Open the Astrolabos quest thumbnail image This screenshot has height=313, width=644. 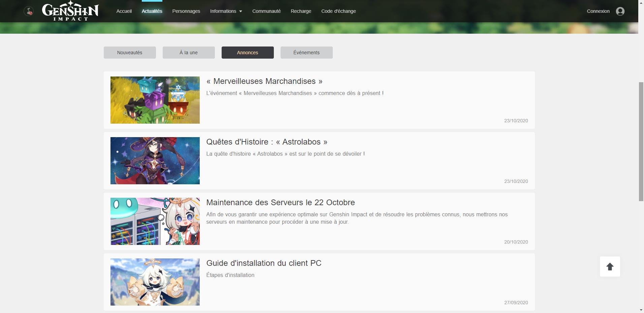[x=155, y=161]
